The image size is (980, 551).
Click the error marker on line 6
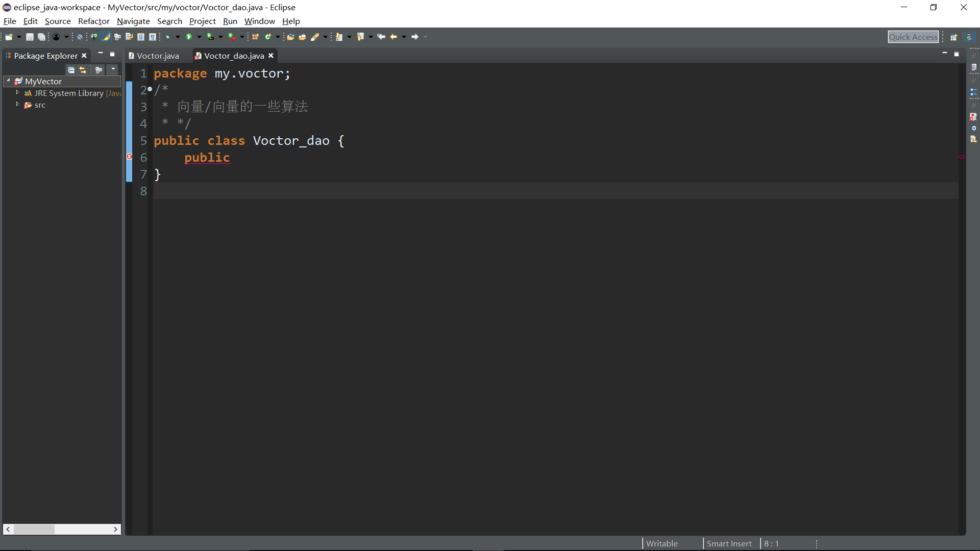click(129, 157)
